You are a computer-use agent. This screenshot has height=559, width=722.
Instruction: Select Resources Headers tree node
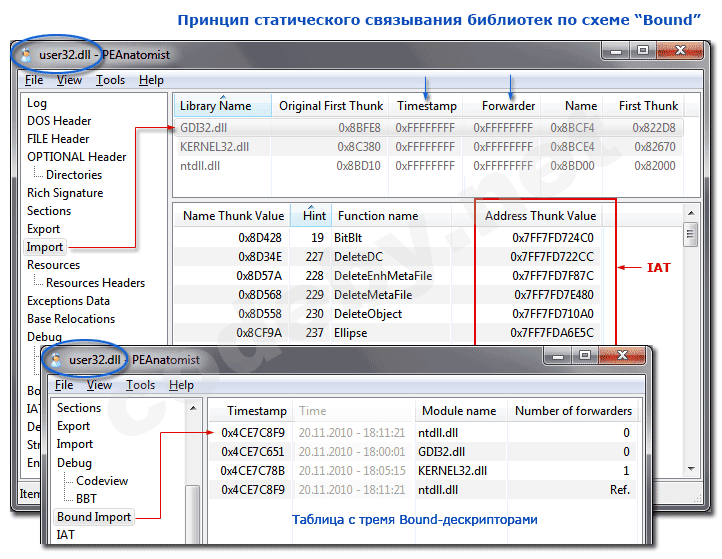click(x=95, y=283)
